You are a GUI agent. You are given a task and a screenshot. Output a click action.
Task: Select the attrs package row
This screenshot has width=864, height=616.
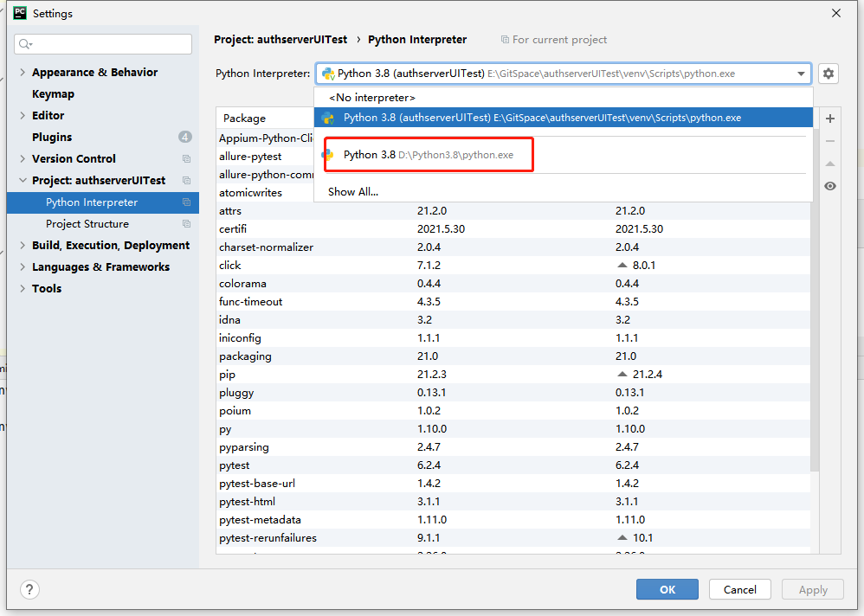[x=513, y=210]
